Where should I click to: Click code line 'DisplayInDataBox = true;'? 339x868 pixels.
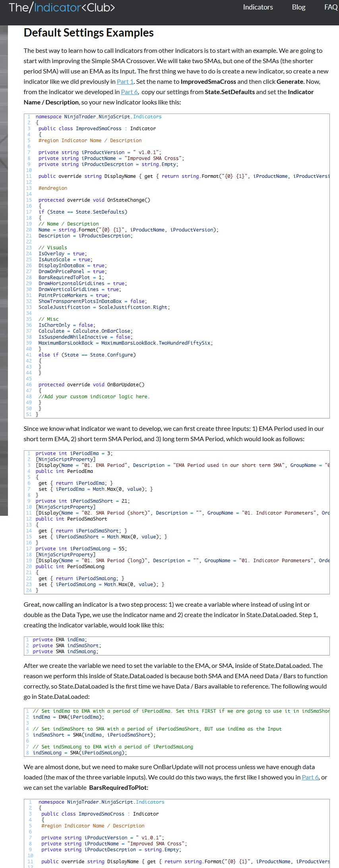73,266
